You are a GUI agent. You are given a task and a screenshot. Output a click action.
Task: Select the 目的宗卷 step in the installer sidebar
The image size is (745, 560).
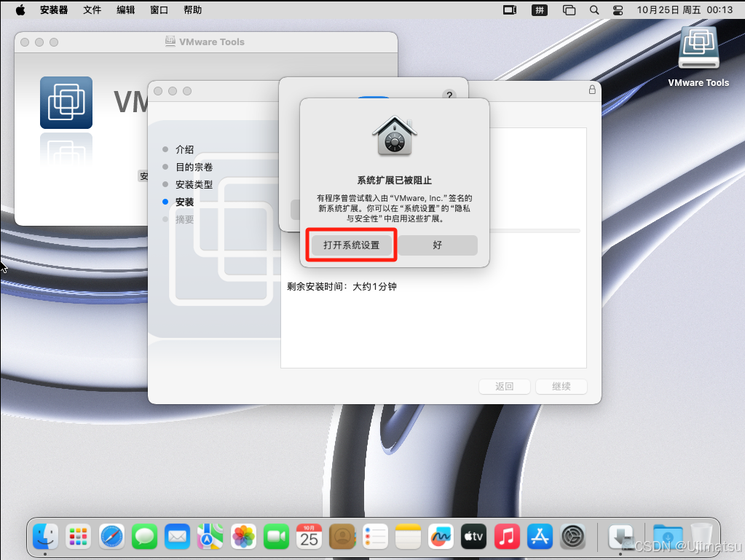pos(194,167)
